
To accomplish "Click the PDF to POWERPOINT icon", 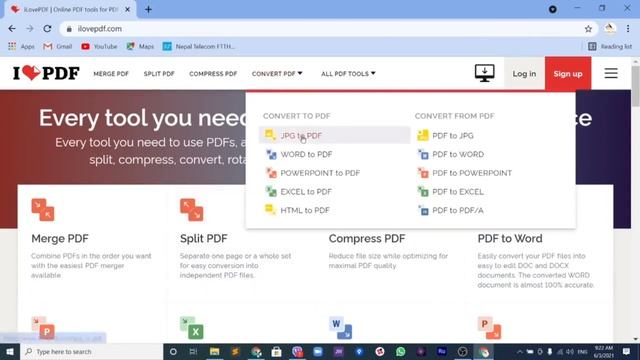I will 423,173.
